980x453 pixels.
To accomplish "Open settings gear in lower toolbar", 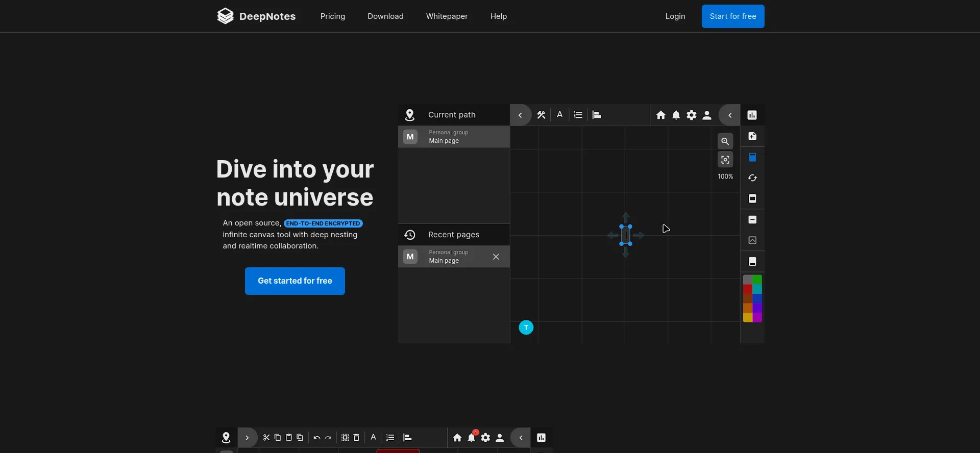I will click(x=486, y=438).
